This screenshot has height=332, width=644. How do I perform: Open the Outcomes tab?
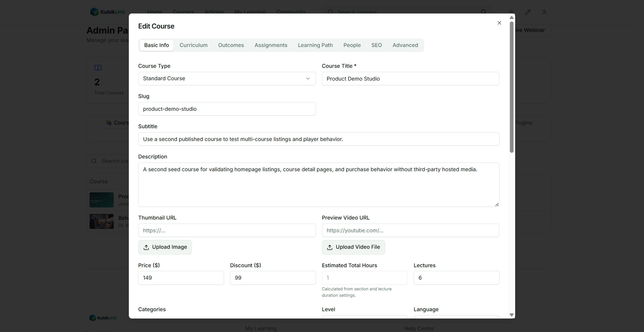click(231, 45)
